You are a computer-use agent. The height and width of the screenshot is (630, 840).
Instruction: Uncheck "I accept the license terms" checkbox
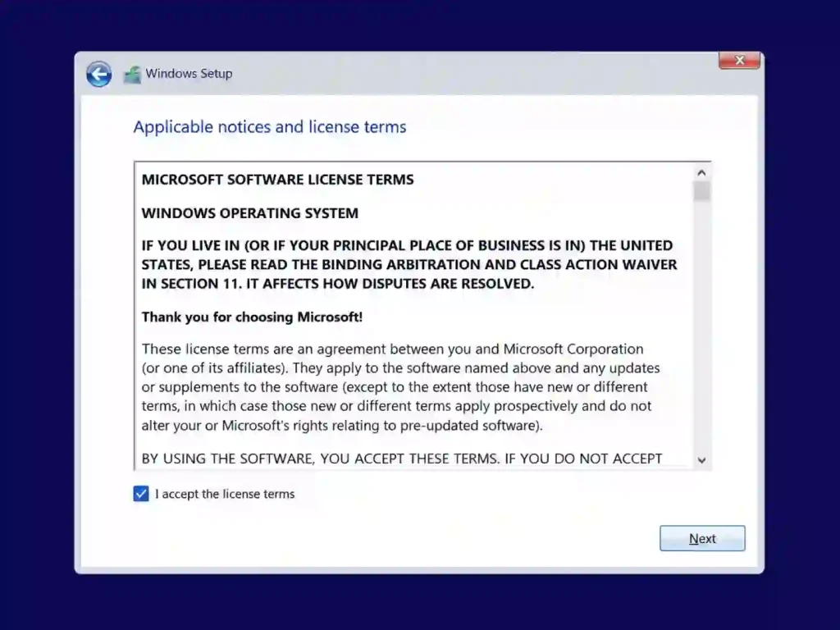click(141, 493)
